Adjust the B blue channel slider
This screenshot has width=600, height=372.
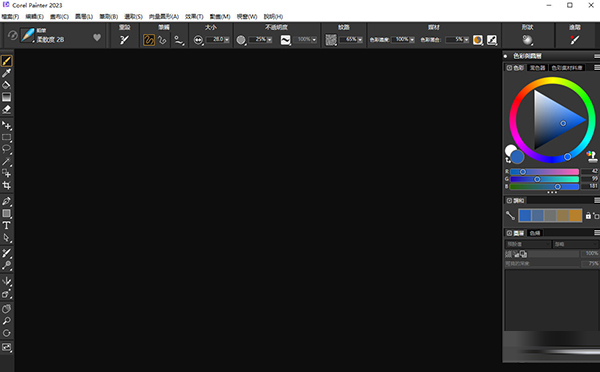point(544,186)
